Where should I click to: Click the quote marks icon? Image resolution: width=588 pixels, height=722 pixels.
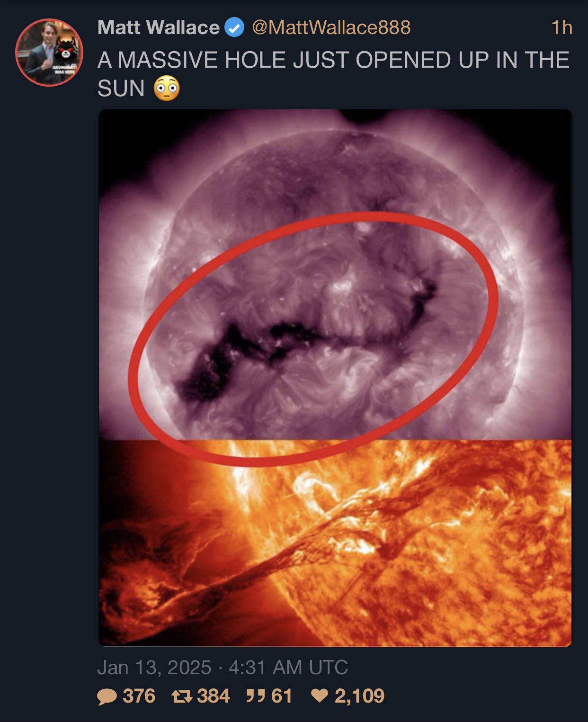coord(256,696)
